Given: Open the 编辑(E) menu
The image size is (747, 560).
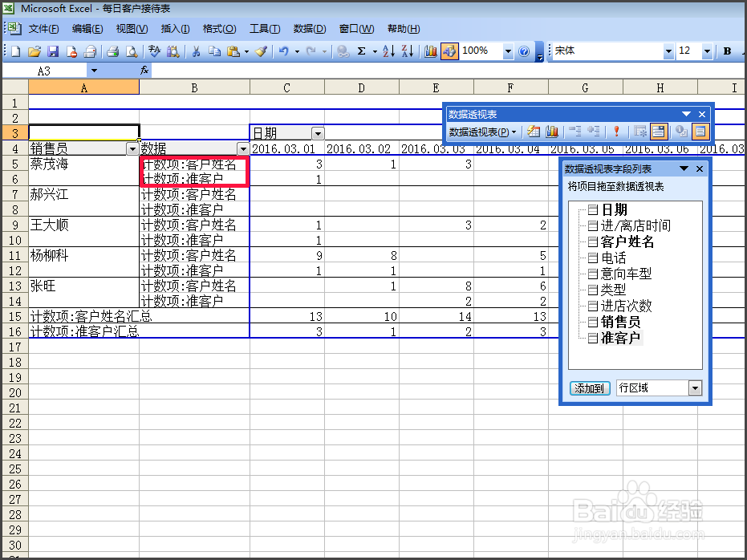Looking at the screenshot, I should coord(87,29).
